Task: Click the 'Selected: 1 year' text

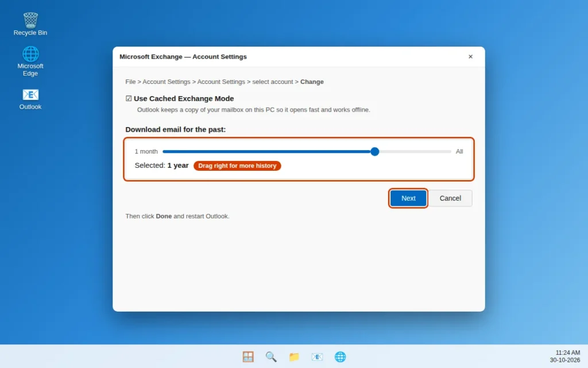Action: pos(161,166)
